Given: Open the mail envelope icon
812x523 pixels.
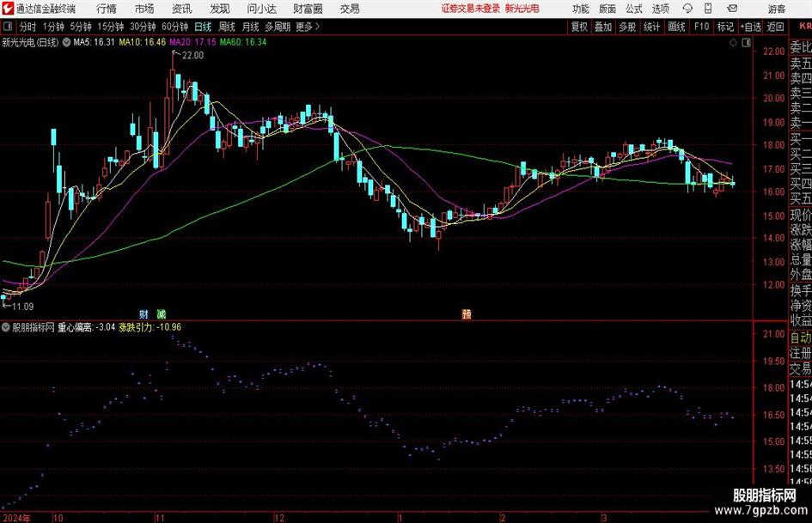Looking at the screenshot, I should (732, 9).
